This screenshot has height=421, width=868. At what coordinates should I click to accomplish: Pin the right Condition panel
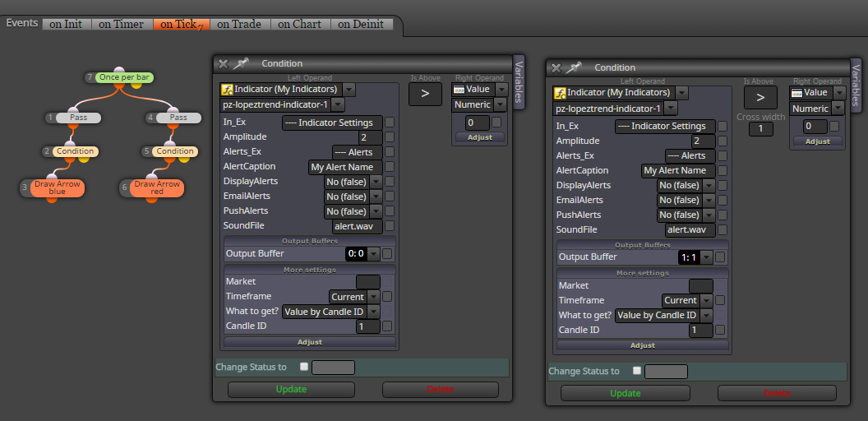pyautogui.click(x=574, y=67)
